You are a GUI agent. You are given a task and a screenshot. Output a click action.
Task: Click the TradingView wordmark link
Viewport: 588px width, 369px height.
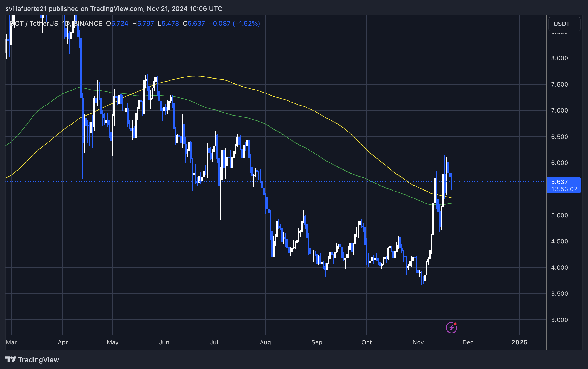(39, 359)
